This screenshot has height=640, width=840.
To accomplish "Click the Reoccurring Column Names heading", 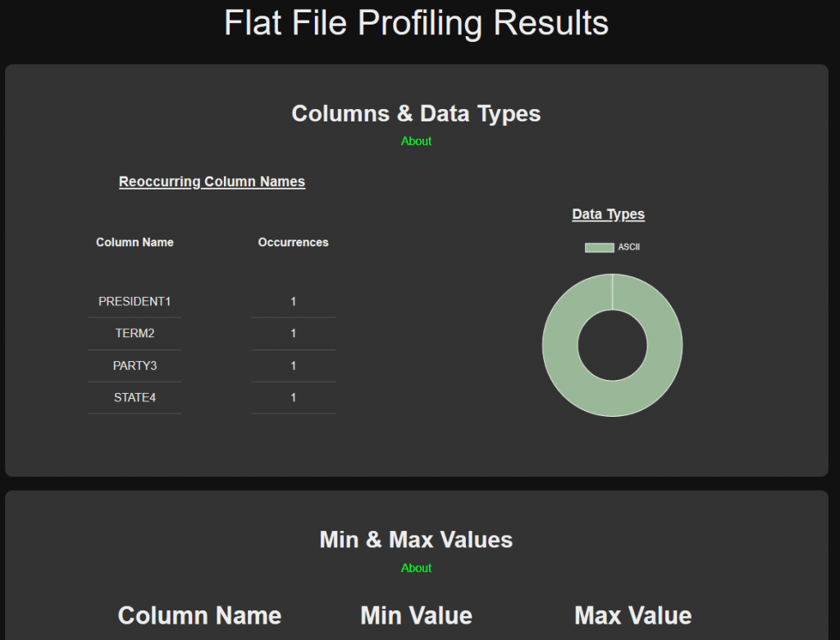I will tap(212, 181).
